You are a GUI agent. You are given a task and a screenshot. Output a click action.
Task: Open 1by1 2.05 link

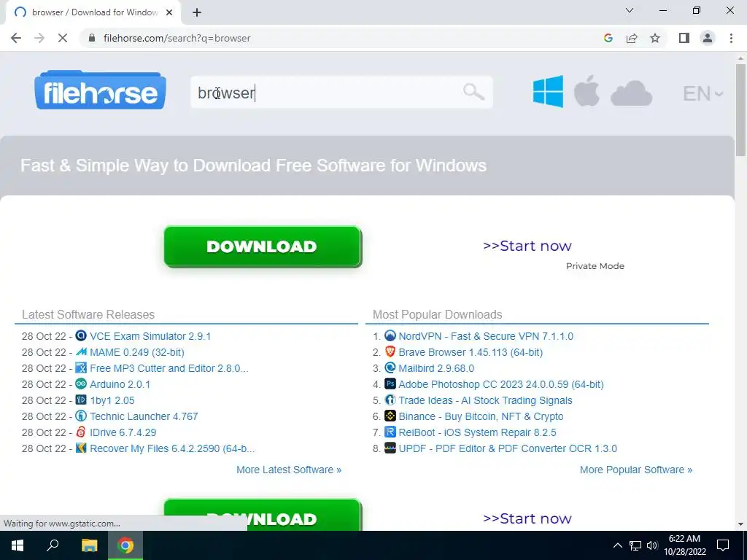[112, 400]
